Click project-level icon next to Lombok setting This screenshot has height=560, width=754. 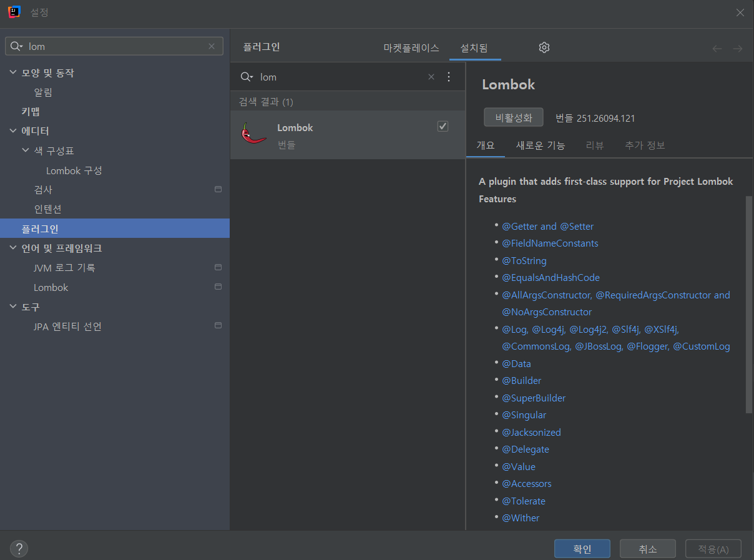218,287
